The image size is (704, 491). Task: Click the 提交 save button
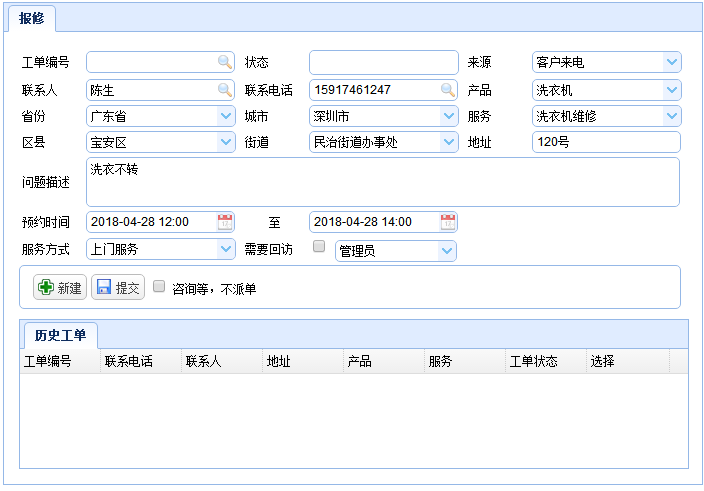point(118,288)
